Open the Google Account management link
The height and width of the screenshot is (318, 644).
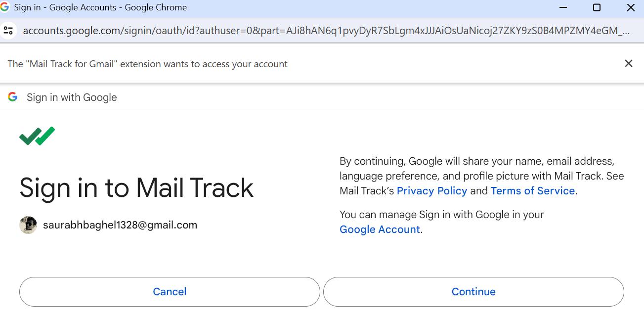click(380, 229)
